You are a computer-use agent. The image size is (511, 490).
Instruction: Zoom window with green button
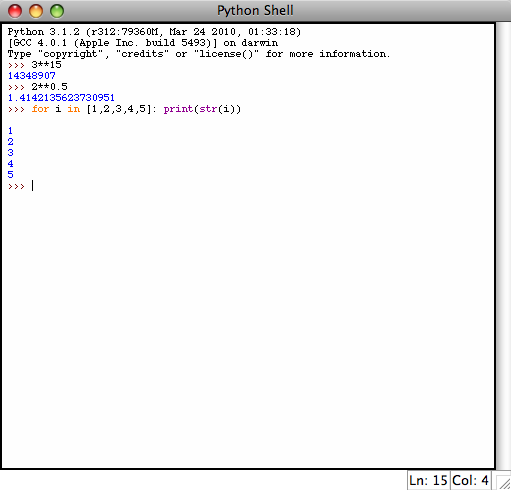coord(57,11)
